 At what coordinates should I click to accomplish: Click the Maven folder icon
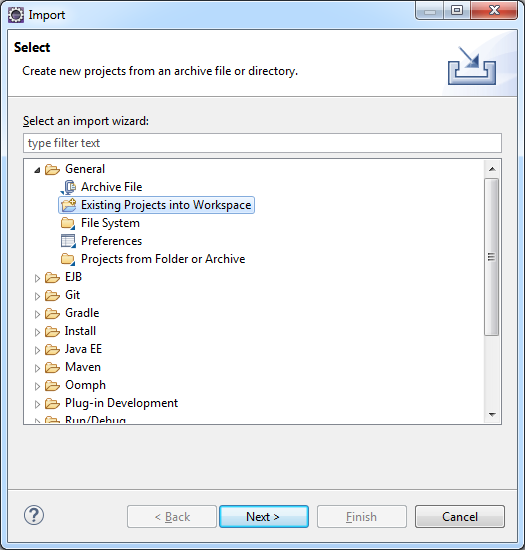(52, 367)
